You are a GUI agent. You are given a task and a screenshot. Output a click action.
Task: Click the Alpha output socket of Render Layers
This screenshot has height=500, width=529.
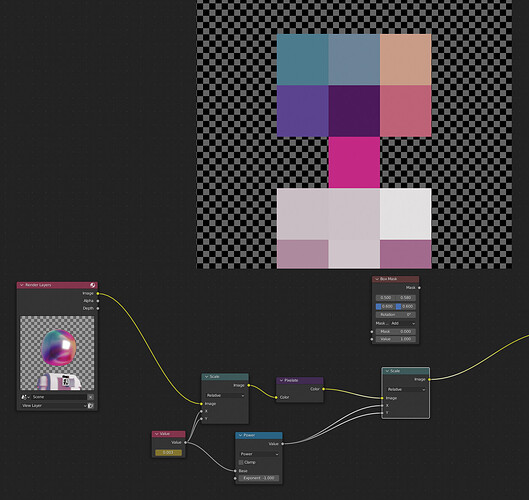click(x=98, y=301)
